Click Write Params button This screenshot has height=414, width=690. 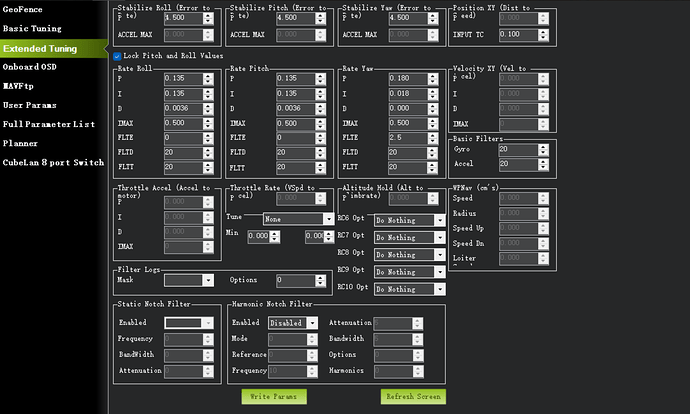pyautogui.click(x=274, y=396)
